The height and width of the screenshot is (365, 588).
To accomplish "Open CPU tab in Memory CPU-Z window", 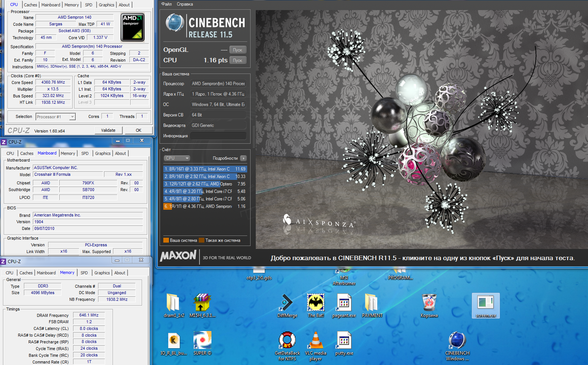I will coord(10,273).
